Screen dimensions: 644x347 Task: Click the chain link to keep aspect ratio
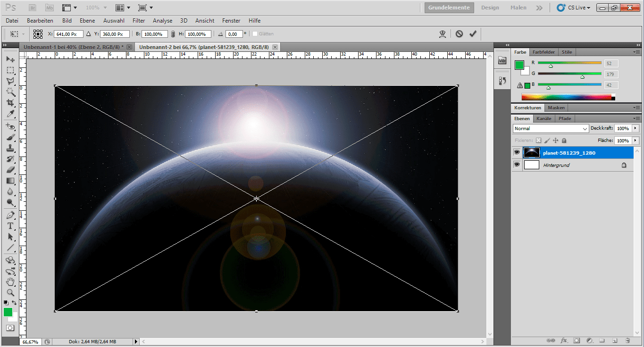pyautogui.click(x=173, y=34)
